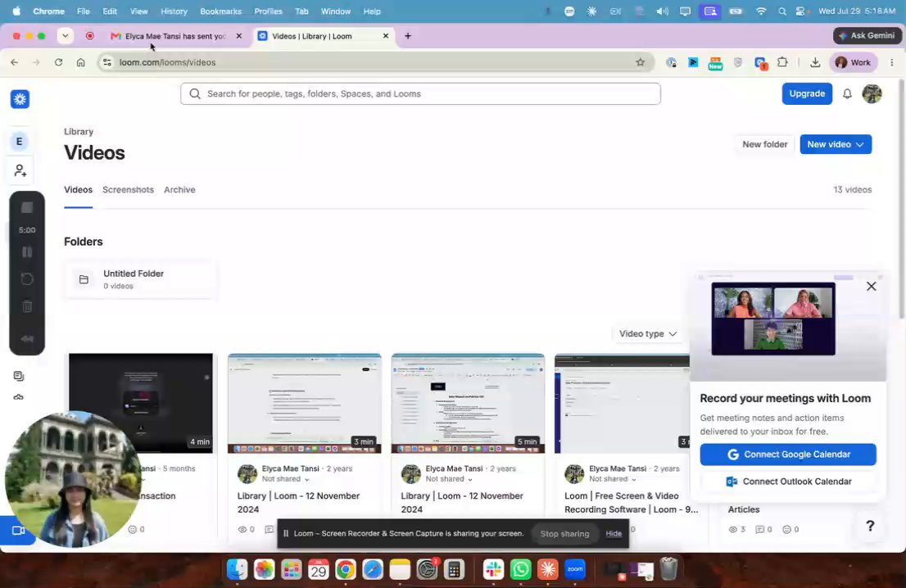Screen dimensions: 906x588
Task: Open the 3 min Library Loom video thumbnail
Action: 304,403
